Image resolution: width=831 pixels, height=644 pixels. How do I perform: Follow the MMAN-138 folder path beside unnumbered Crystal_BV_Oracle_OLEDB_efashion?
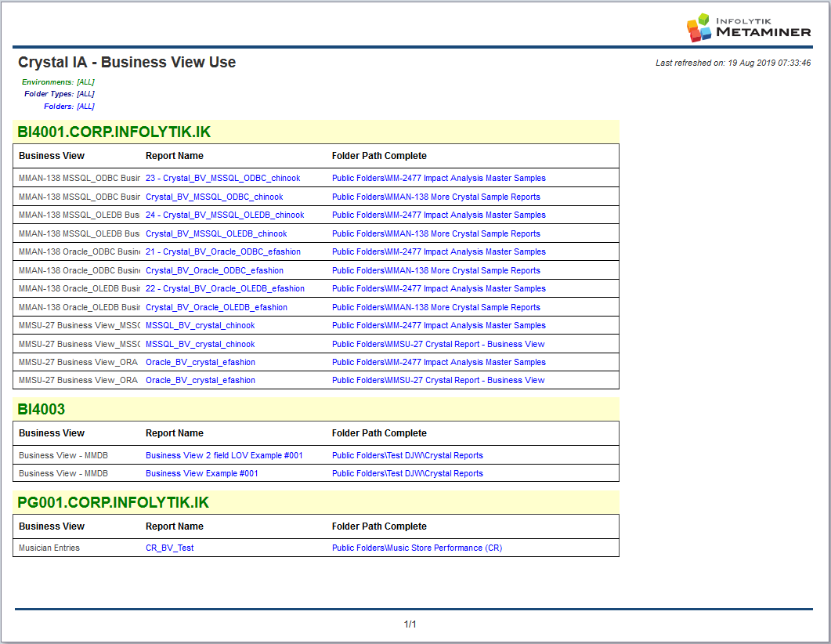436,307
